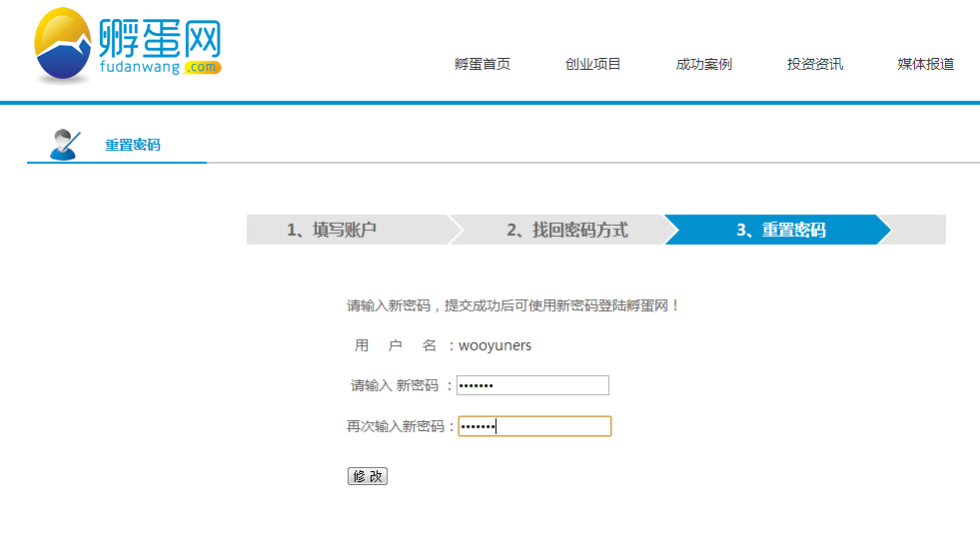Viewport: 980px width, 543px height.
Task: Go to the 创业项目 page
Action: tap(592, 64)
